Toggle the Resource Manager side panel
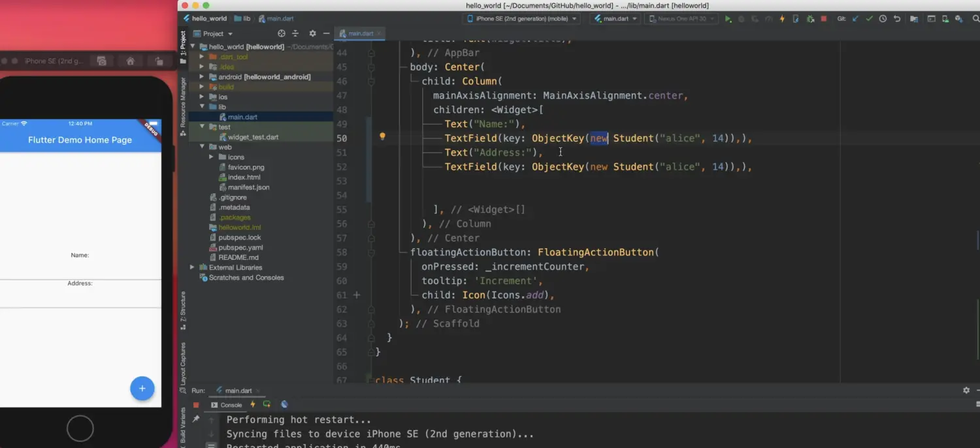Viewport: 980px width, 448px height. (183, 103)
